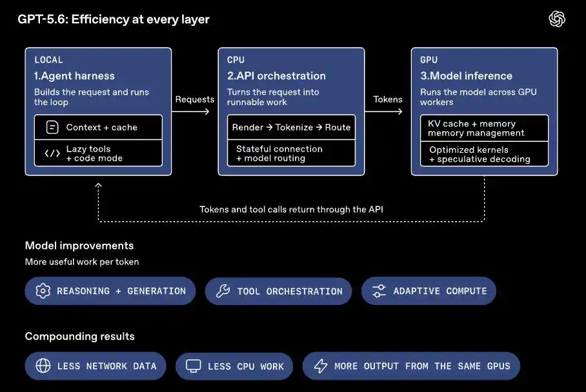Click Optimized kernels + speculative decoding row
The height and width of the screenshot is (392, 586).
click(x=484, y=154)
